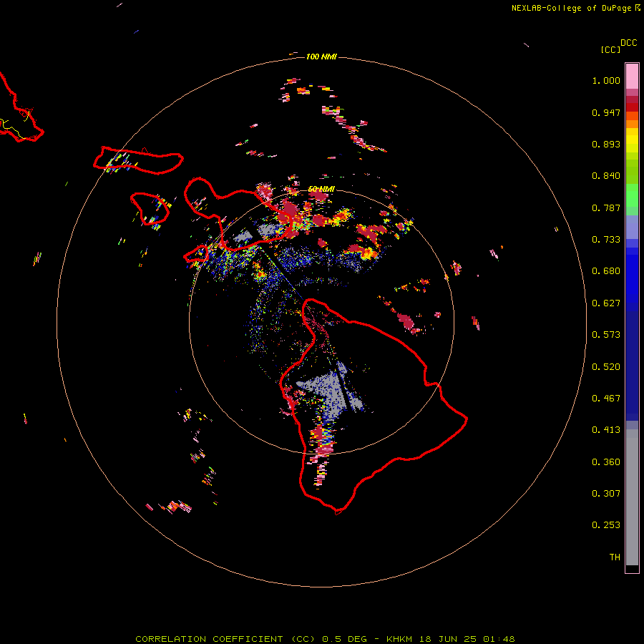Click the 0.573 color scale value
Screen dimensions: 644x644
point(606,335)
